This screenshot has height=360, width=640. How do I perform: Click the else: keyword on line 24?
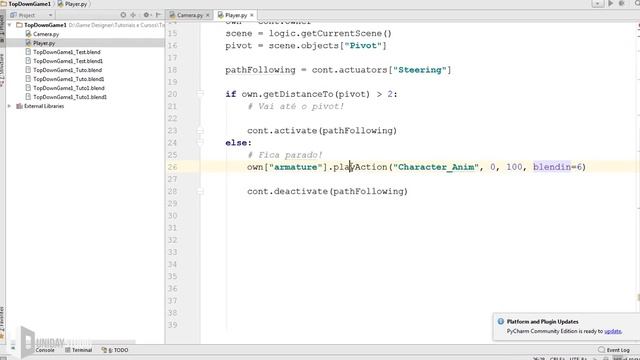tap(238, 142)
